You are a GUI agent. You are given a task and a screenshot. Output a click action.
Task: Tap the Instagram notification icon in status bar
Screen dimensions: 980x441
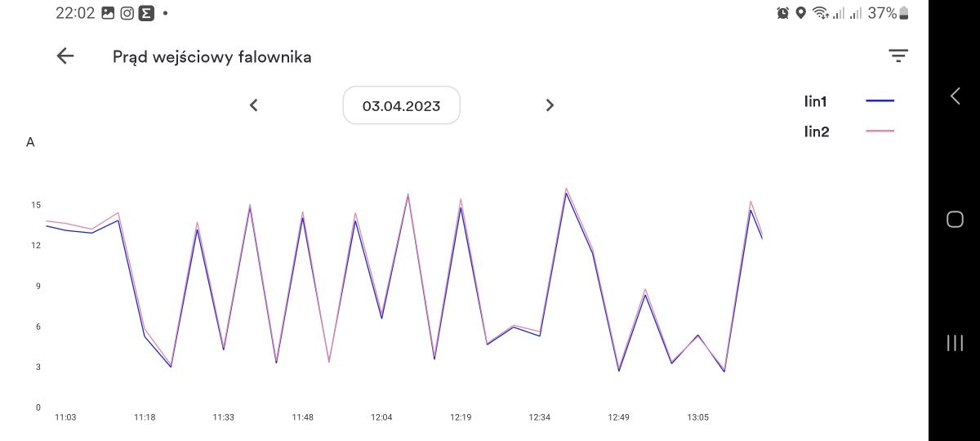click(127, 13)
